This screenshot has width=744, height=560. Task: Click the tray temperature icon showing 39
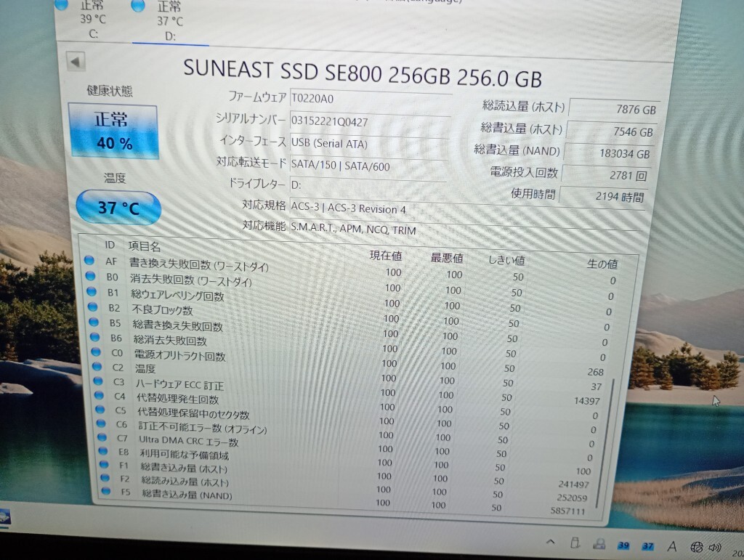[x=623, y=545]
